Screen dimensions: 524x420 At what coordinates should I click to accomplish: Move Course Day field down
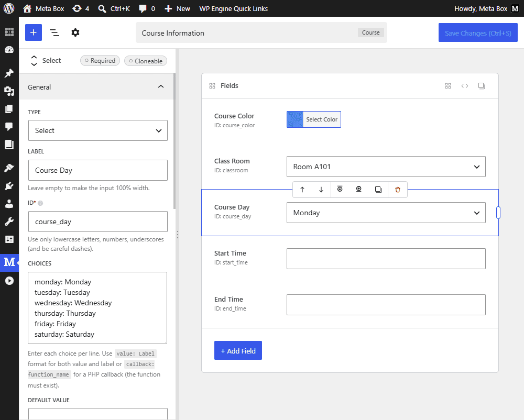pyautogui.click(x=321, y=190)
